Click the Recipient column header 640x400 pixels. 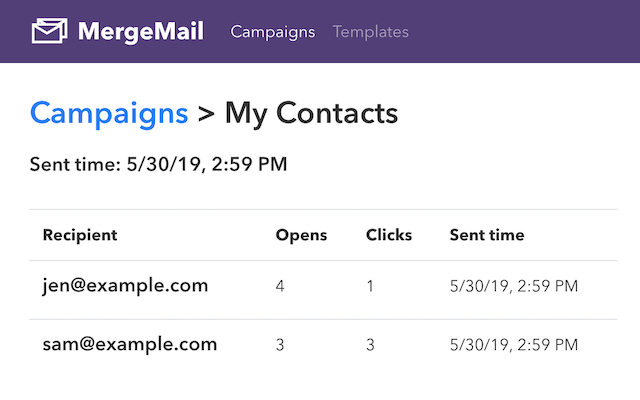[80, 235]
